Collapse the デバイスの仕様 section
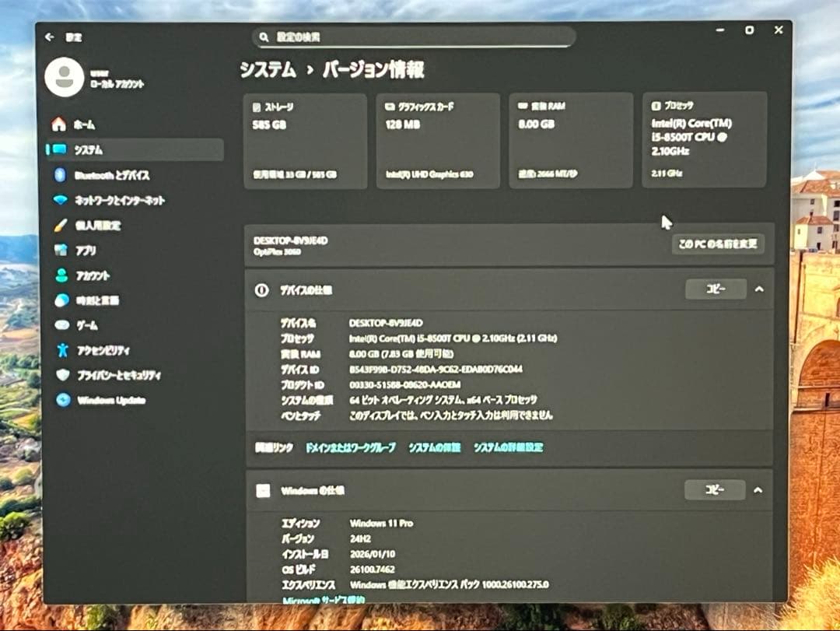This screenshot has height=631, width=840. [758, 289]
